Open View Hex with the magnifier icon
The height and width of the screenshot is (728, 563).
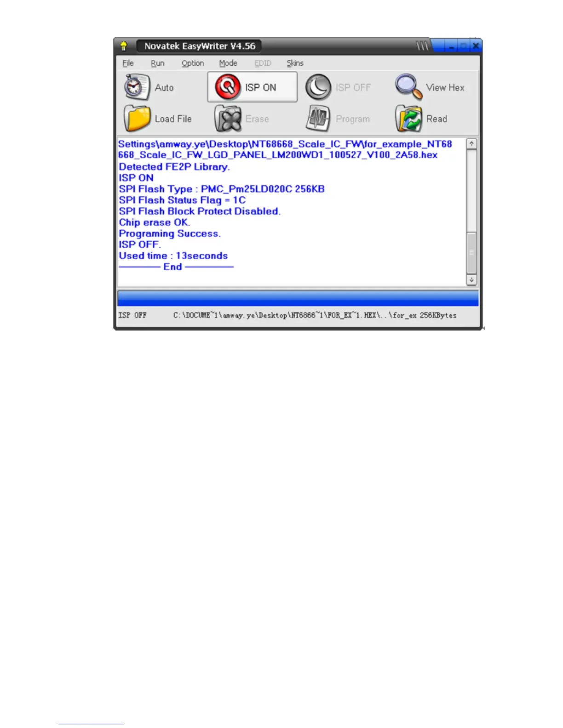pyautogui.click(x=408, y=87)
